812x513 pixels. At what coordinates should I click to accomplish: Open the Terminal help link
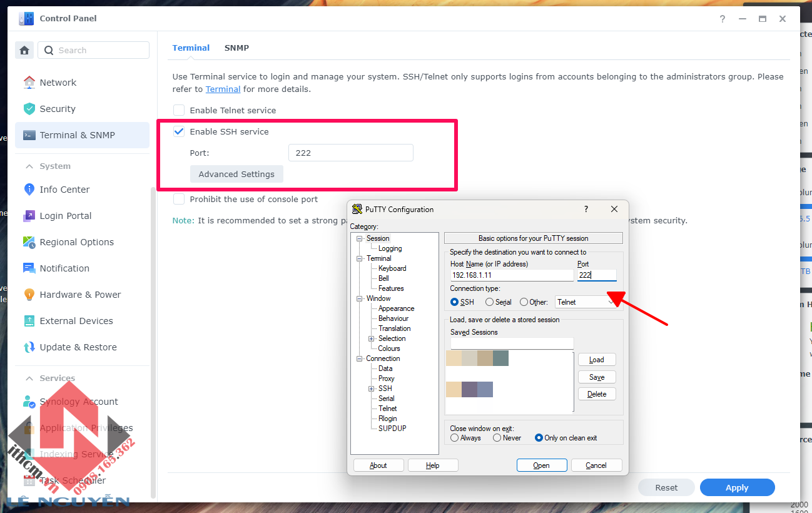coord(223,89)
